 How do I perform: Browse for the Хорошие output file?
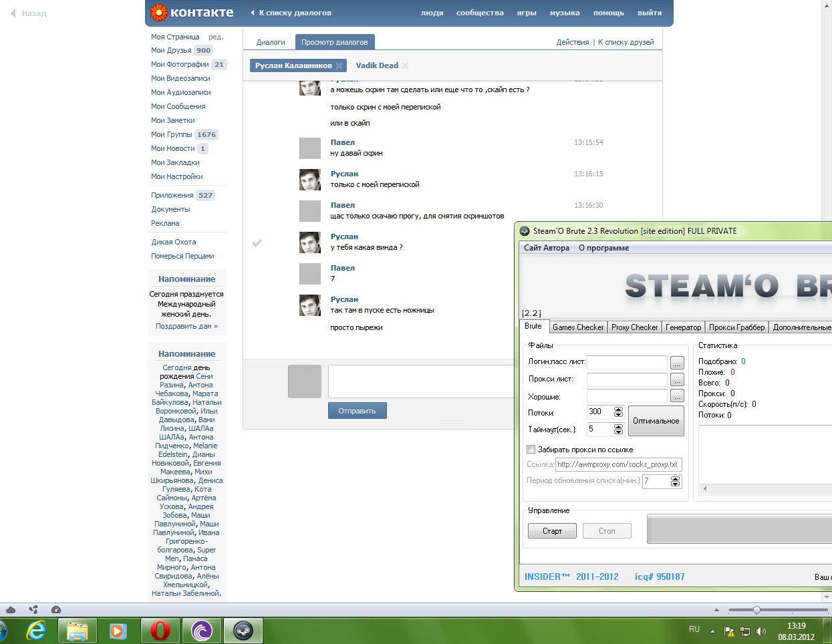point(677,396)
